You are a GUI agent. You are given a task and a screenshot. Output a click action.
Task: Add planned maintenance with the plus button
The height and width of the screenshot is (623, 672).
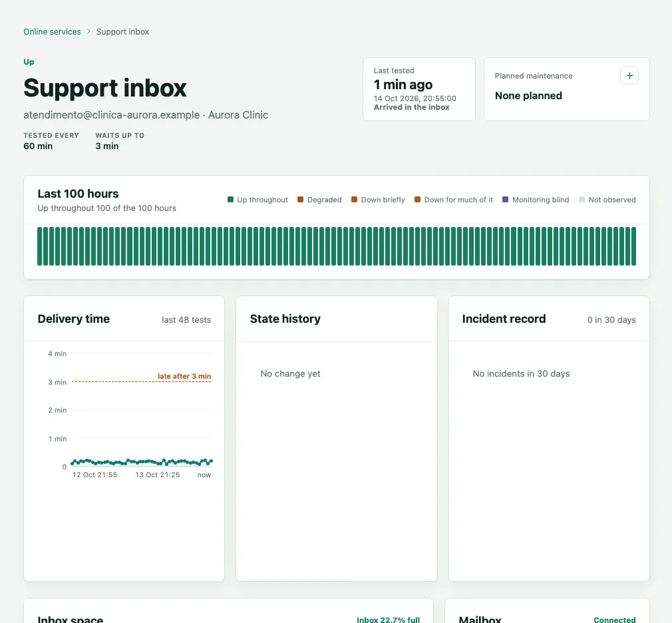(x=629, y=75)
